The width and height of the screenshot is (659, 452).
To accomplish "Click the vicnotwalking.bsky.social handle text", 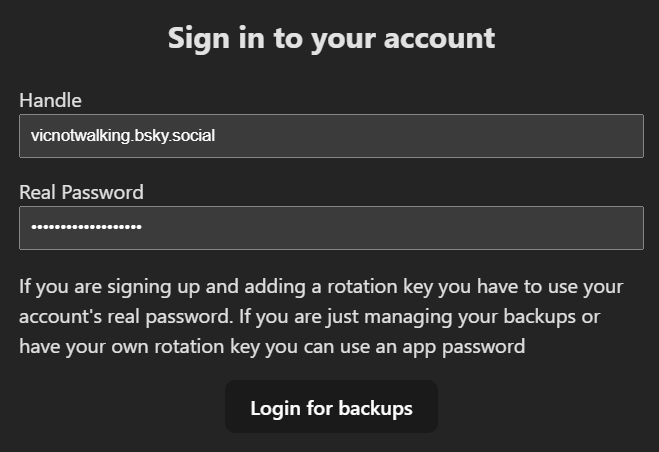I will click(122, 136).
